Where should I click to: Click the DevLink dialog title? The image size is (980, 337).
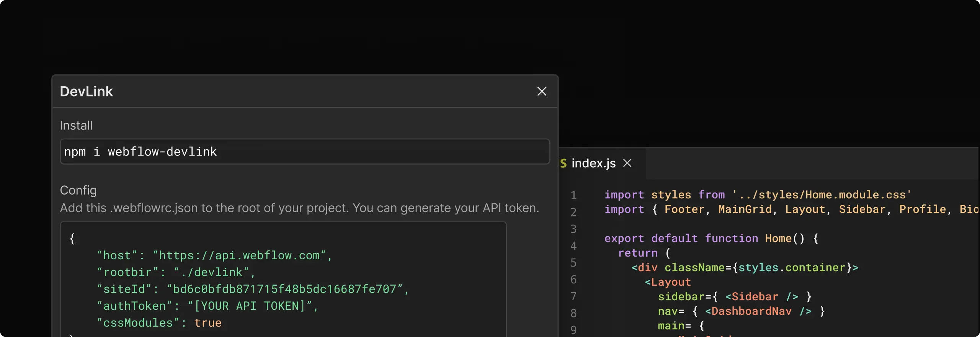[x=86, y=91]
